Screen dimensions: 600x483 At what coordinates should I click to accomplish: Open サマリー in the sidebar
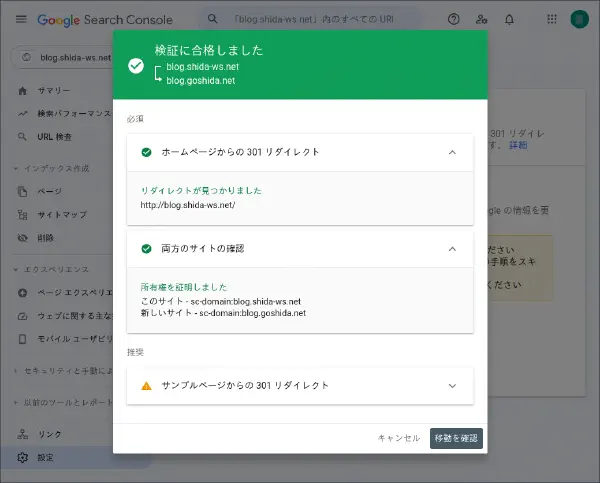54,91
